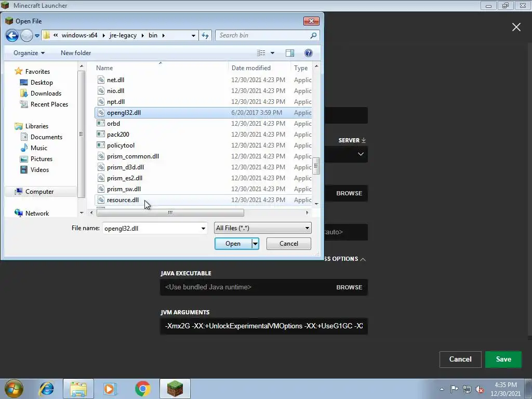Select the opengl32.dll file

tap(203, 112)
